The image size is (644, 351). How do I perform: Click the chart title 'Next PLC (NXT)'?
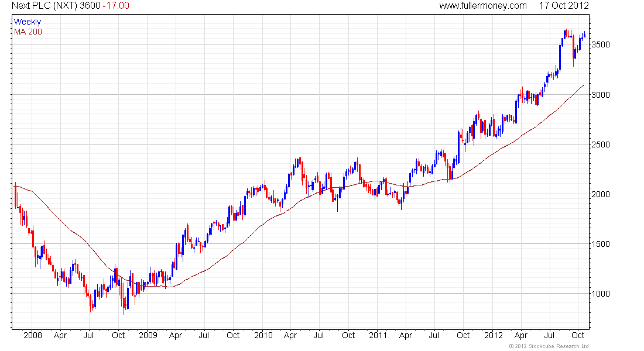pos(44,6)
